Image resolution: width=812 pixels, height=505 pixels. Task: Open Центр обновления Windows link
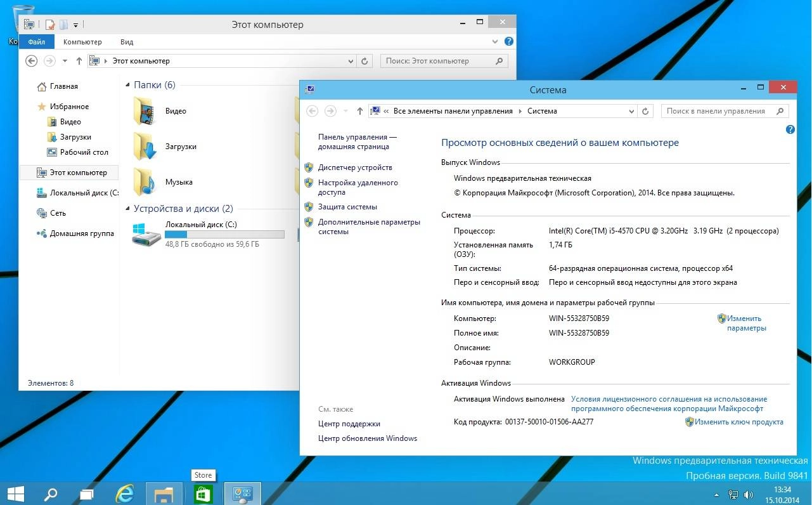coord(368,438)
